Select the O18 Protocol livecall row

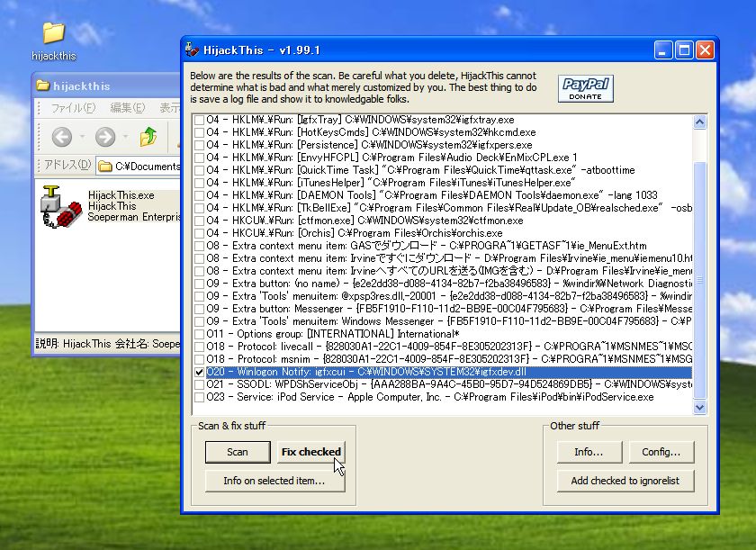click(x=442, y=347)
